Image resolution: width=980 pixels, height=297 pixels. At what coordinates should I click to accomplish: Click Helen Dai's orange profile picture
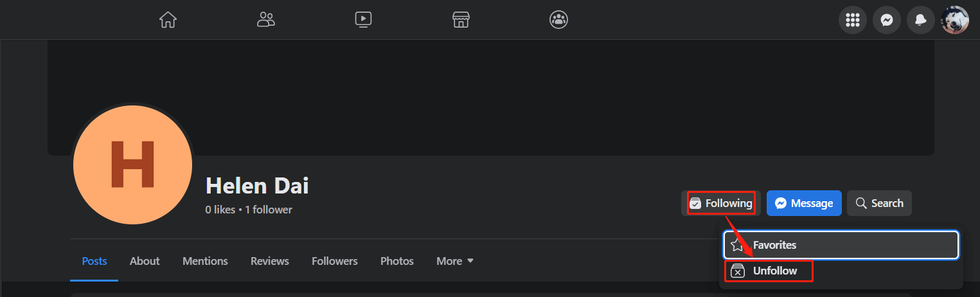coord(133,165)
